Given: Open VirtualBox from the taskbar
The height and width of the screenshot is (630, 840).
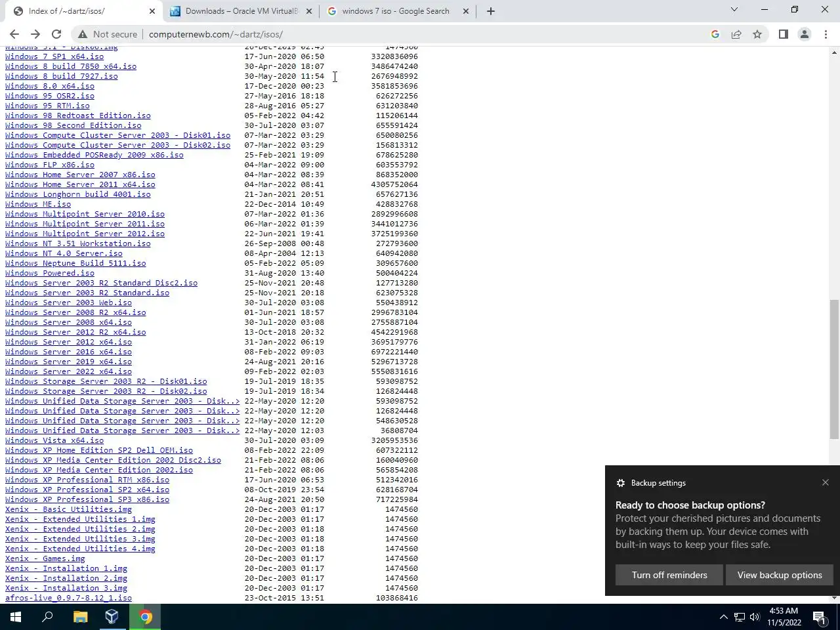Looking at the screenshot, I should [112, 617].
